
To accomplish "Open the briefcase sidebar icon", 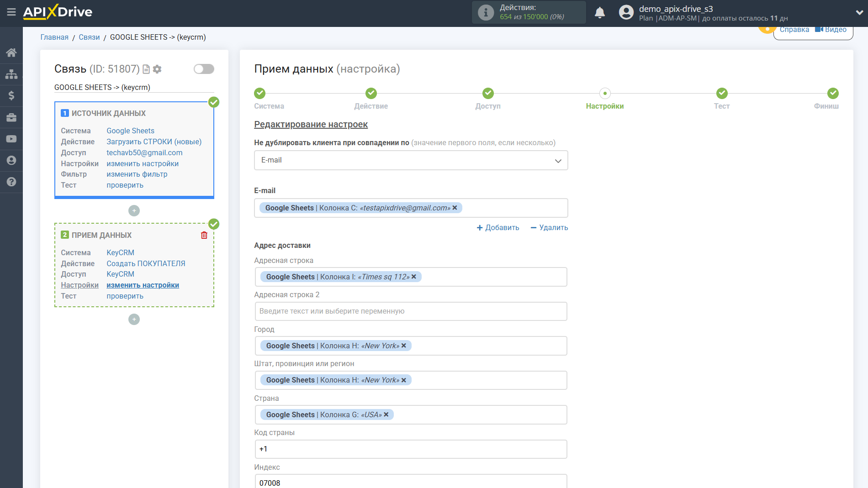I will tap(11, 117).
